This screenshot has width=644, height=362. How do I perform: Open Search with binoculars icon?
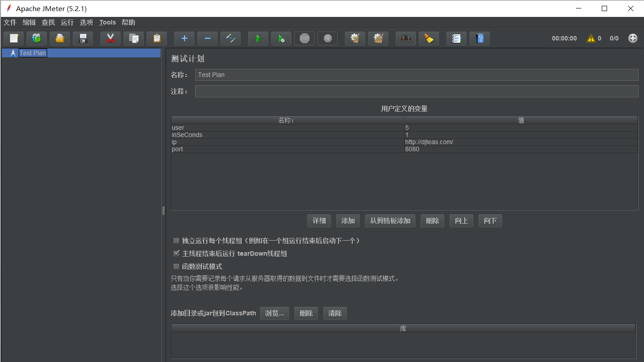(406, 38)
